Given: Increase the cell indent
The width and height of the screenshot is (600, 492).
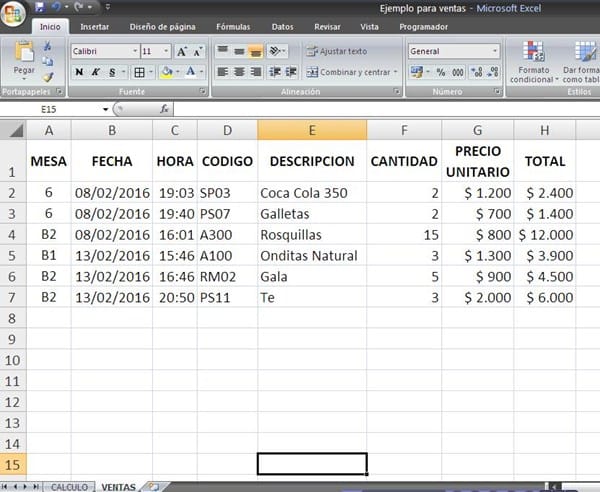Looking at the screenshot, I should click(x=291, y=72).
